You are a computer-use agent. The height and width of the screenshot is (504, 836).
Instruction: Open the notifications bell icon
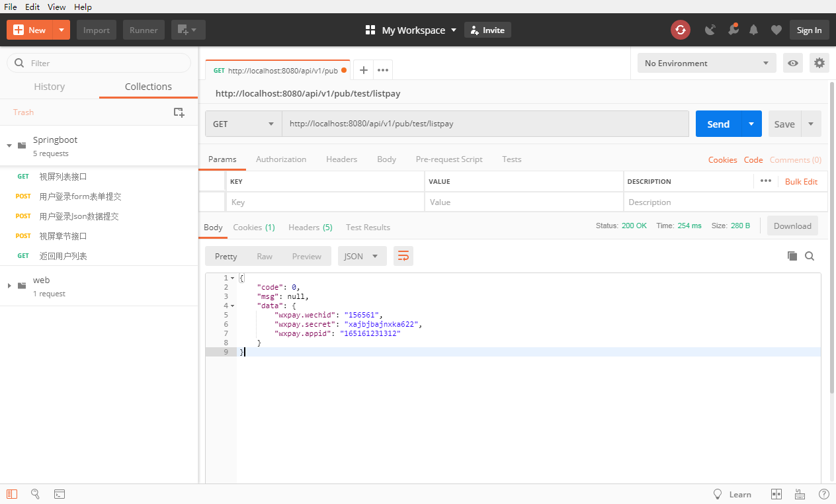(754, 30)
